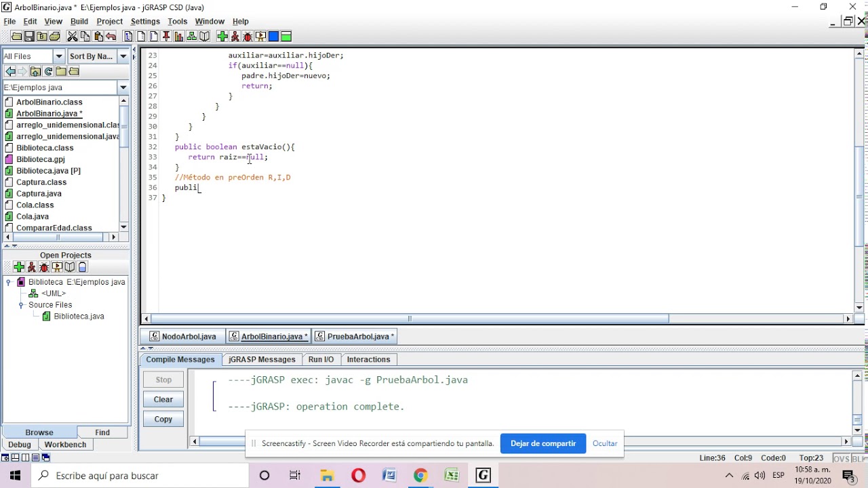Collapse the Source Files tree node
The width and height of the screenshot is (868, 488).
(21, 305)
